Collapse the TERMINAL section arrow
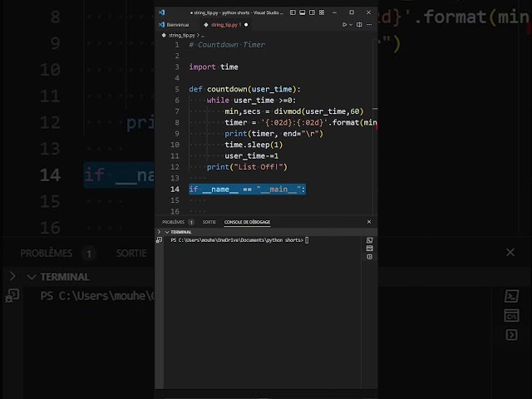 point(167,232)
